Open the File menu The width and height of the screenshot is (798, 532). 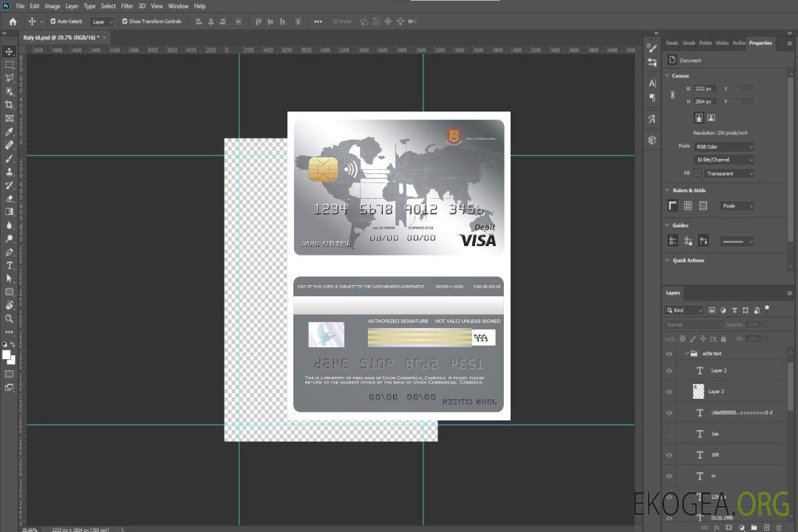[21, 6]
